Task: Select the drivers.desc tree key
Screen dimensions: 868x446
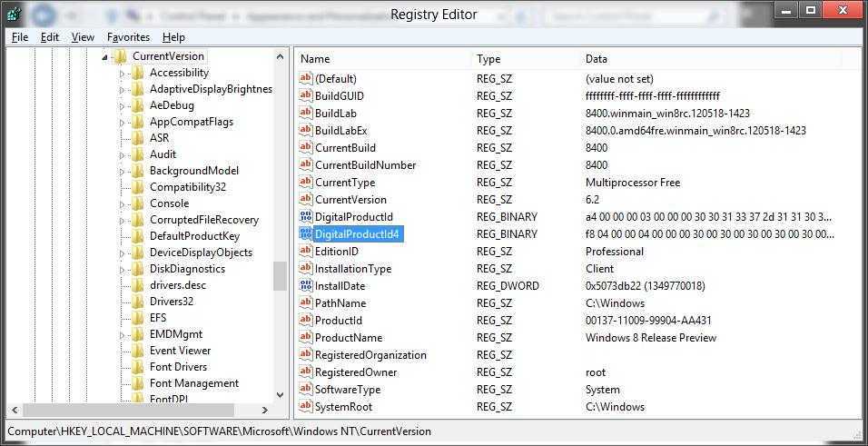Action: (x=178, y=285)
